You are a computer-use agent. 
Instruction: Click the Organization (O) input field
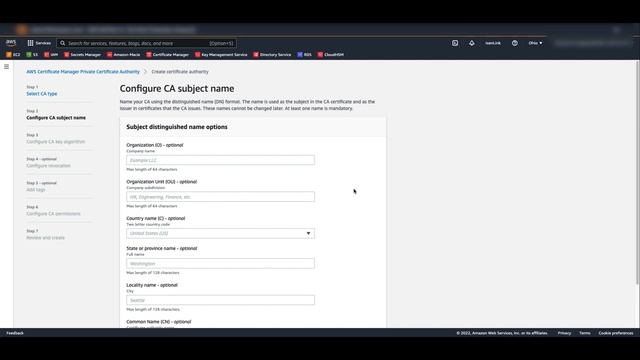click(x=220, y=160)
